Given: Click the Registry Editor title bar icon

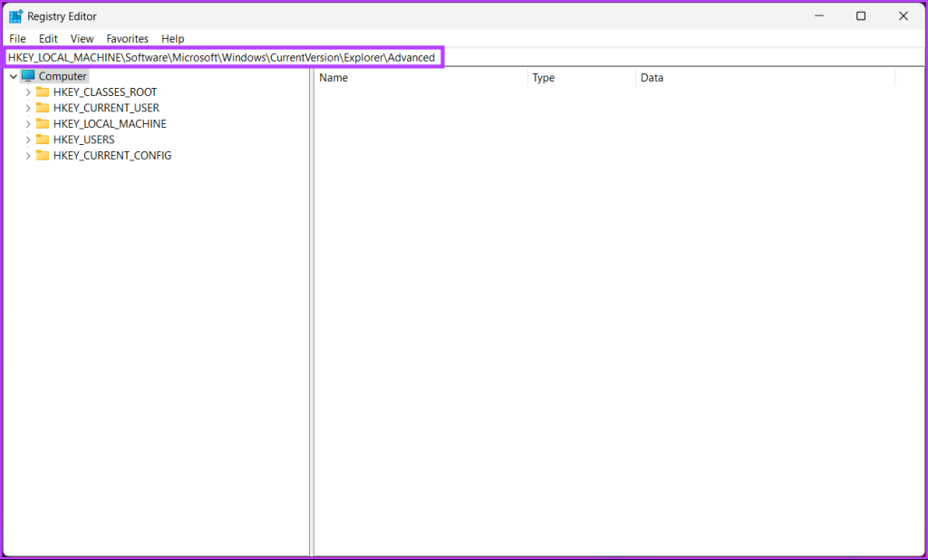Looking at the screenshot, I should pyautogui.click(x=14, y=15).
